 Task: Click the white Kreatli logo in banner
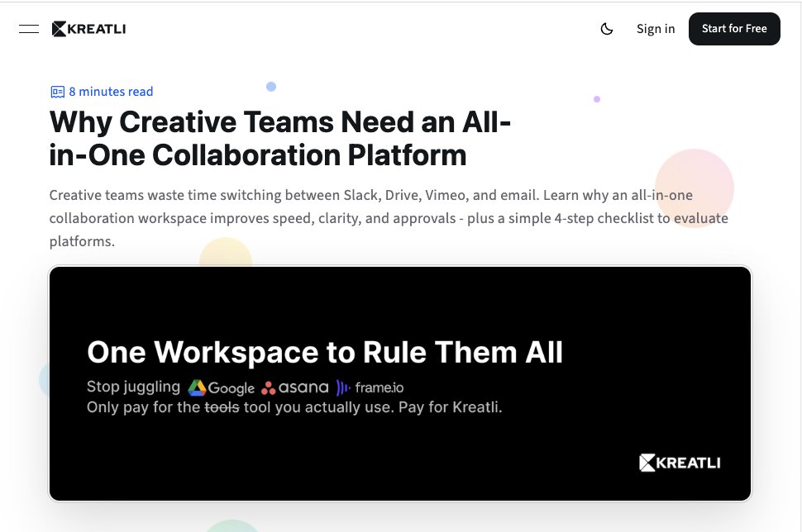(680, 463)
